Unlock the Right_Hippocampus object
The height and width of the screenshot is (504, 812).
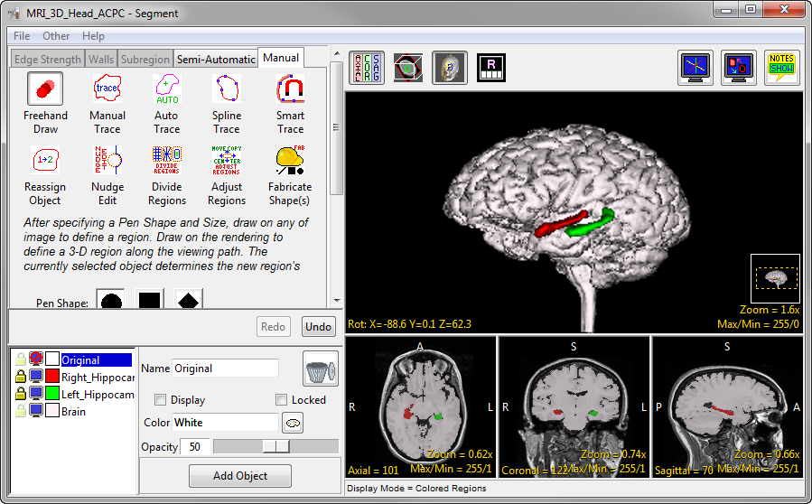[x=20, y=377]
